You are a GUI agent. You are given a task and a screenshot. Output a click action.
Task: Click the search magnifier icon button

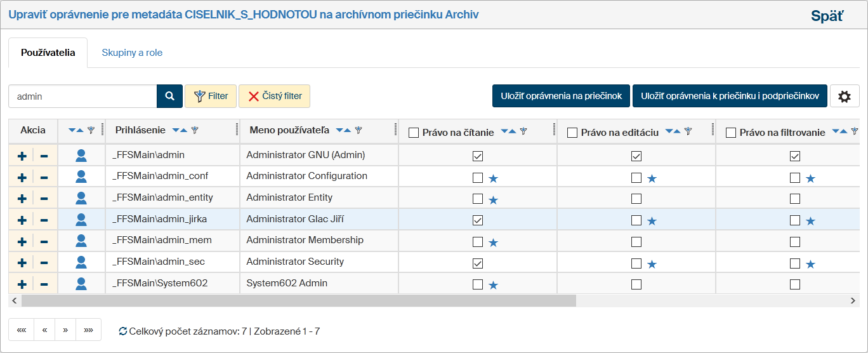coord(169,97)
